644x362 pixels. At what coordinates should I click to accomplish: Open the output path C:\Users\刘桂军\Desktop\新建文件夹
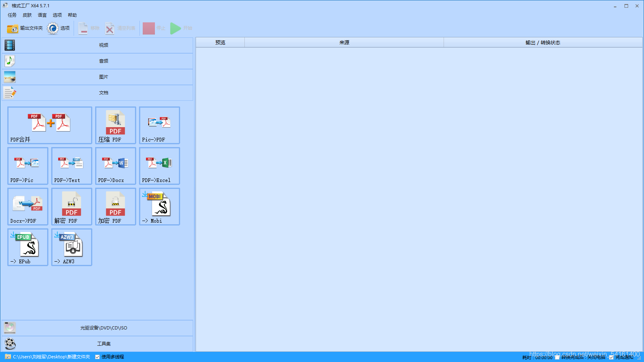coord(52,357)
